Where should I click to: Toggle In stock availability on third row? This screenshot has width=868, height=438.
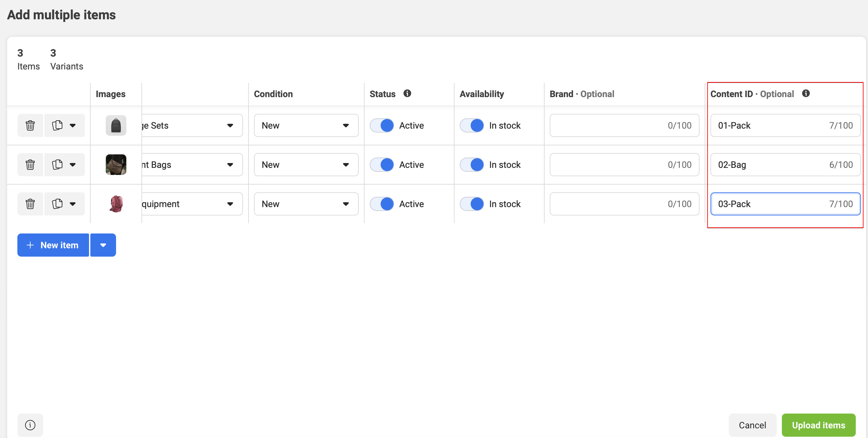point(472,204)
